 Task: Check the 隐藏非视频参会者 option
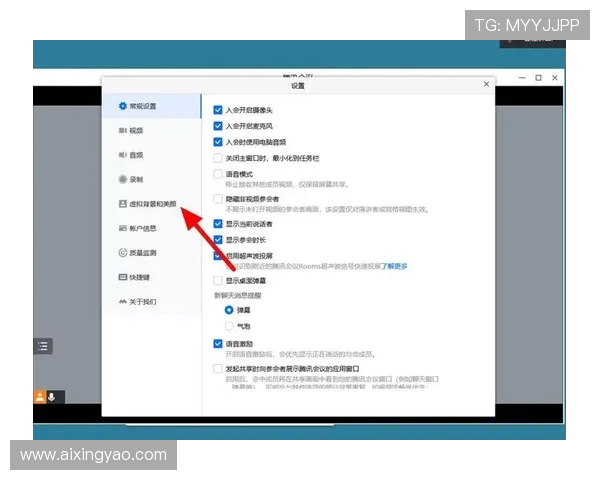(218, 199)
